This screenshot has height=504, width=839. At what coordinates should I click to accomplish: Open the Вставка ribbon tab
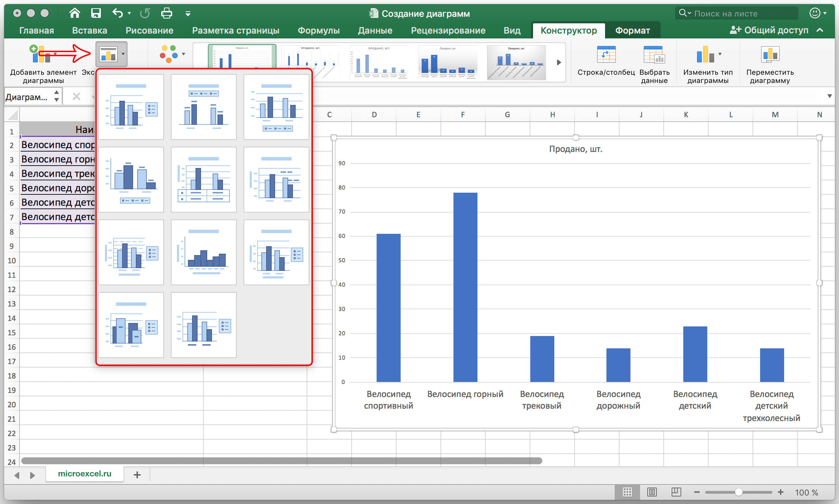(90, 31)
